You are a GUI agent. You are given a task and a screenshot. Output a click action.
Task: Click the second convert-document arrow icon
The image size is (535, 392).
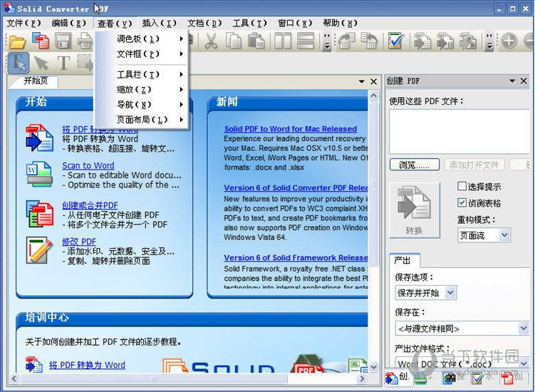coord(445,41)
